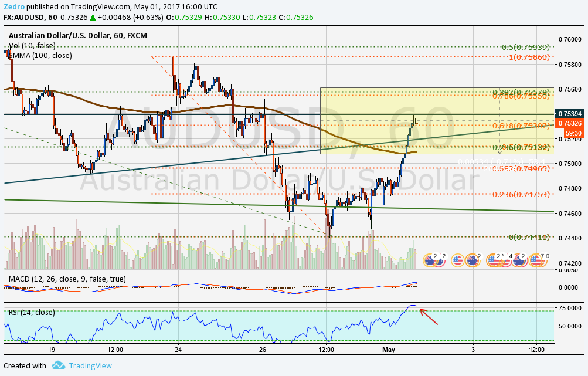The width and height of the screenshot is (588, 376).
Task: Click the 0.618(0.75307) Fibonacci level label
Action: coord(521,126)
